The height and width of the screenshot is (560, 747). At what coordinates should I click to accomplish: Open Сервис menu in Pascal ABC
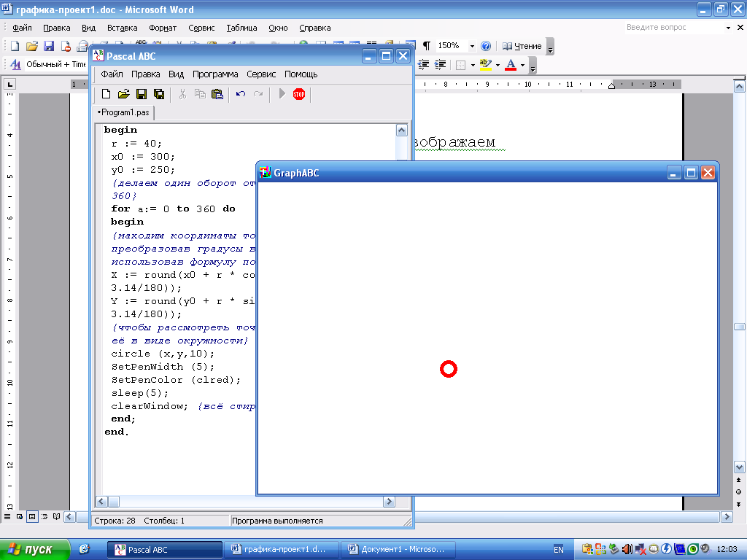pyautogui.click(x=261, y=74)
